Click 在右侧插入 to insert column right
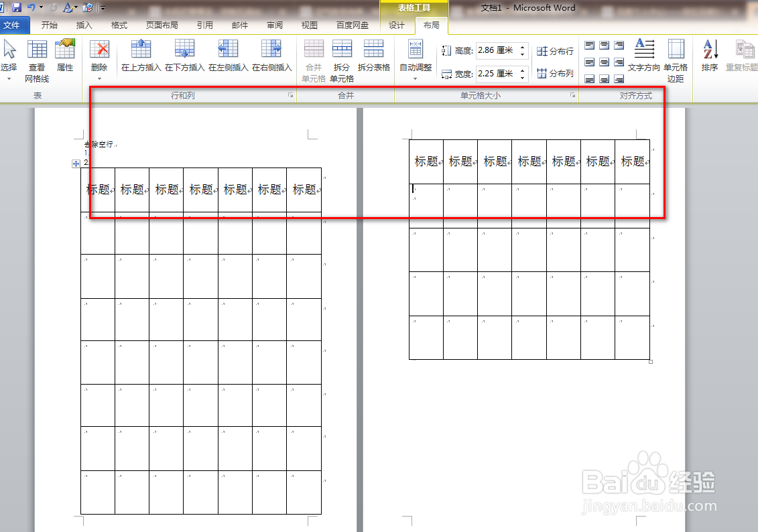 pos(271,56)
